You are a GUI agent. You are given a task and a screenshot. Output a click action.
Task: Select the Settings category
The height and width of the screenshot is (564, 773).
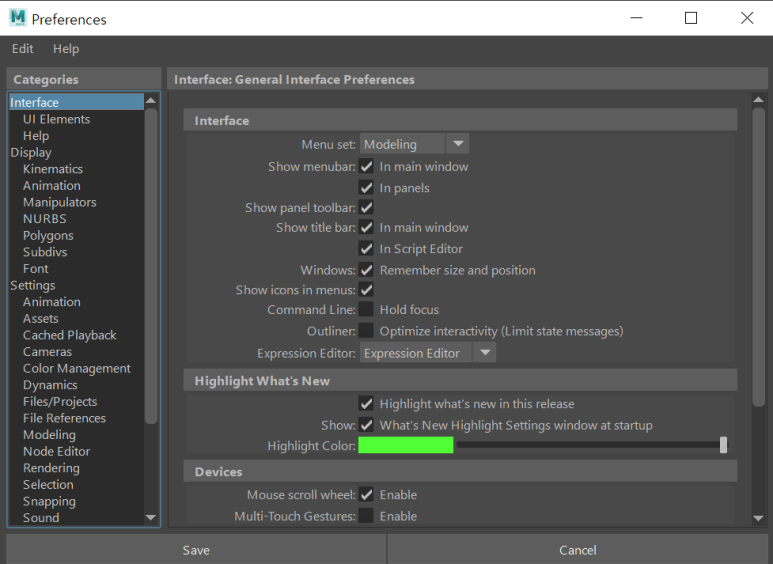pos(33,285)
